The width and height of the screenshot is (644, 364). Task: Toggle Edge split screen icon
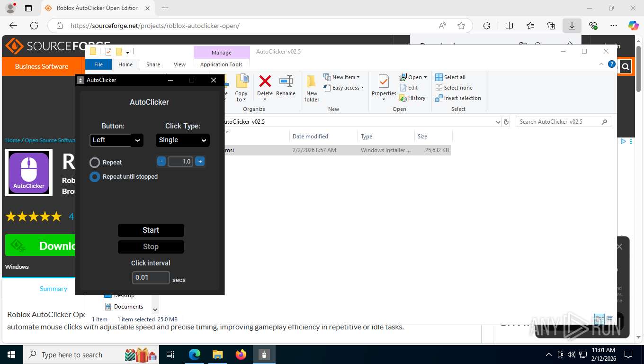click(x=509, y=26)
